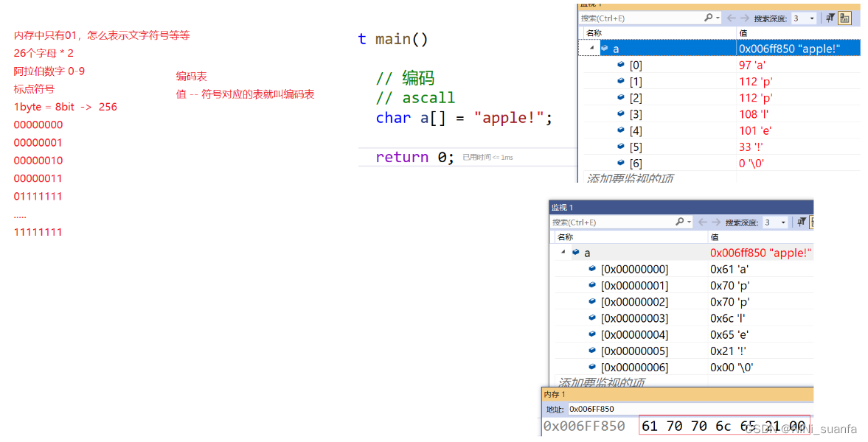Toggle hexadecimal display in the top watch window
Image resolution: width=868 pixels, height=442 pixels.
tap(844, 17)
